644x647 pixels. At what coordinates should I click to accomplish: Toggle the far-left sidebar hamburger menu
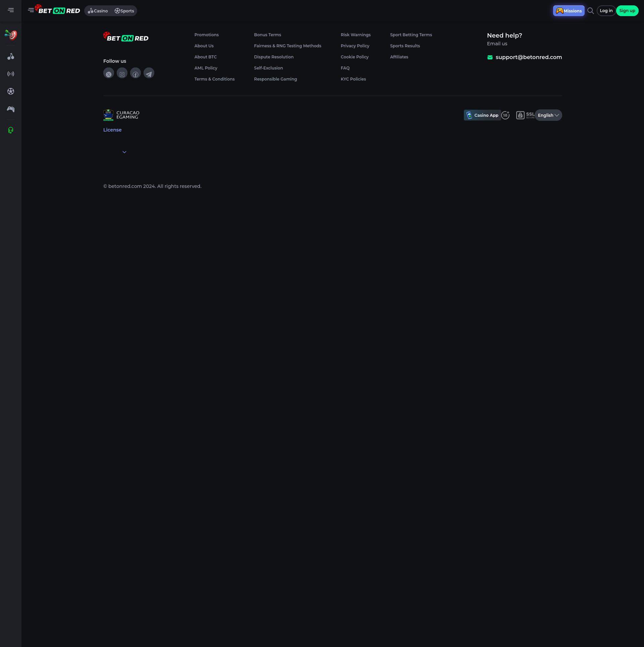click(11, 10)
